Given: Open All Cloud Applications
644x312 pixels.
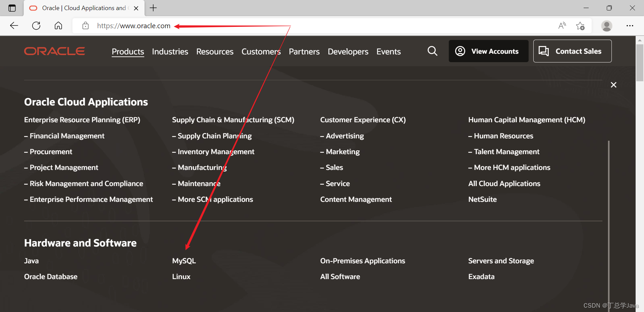Looking at the screenshot, I should coord(504,184).
